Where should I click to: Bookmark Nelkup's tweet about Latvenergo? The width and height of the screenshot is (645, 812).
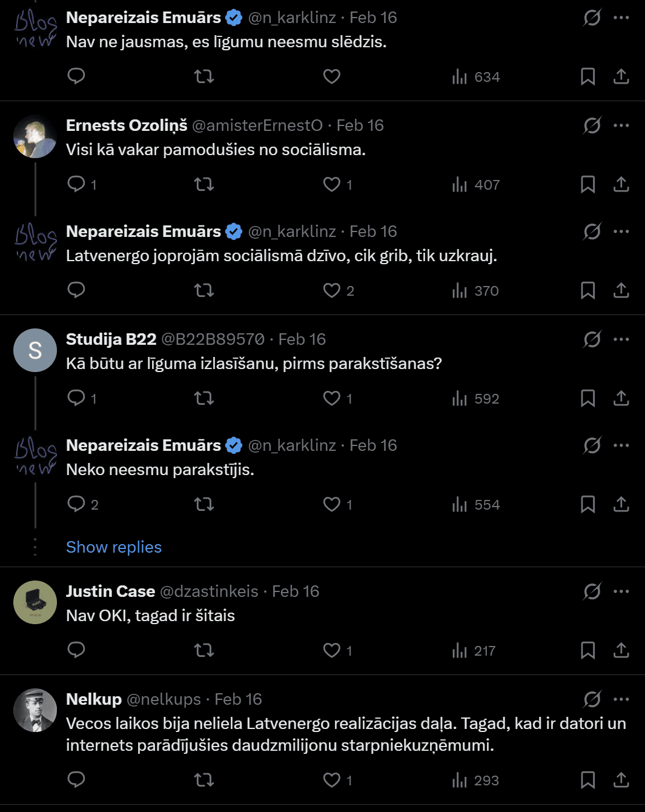(587, 780)
